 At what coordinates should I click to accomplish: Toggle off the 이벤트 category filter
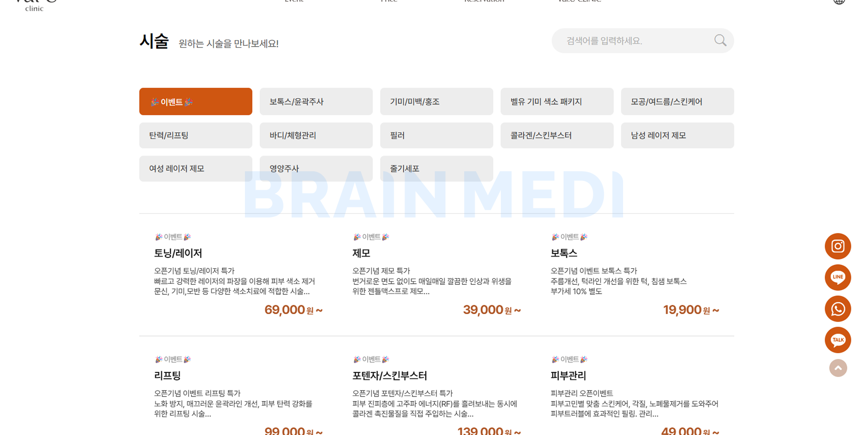click(195, 101)
